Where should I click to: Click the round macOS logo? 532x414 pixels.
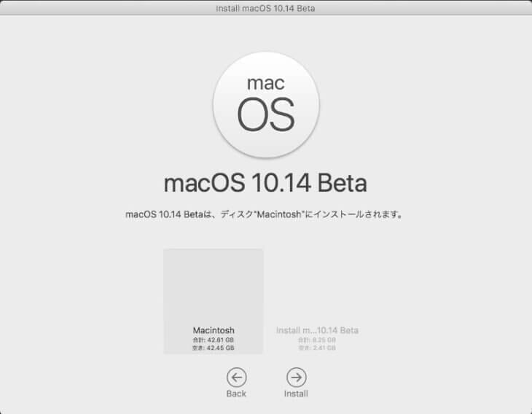tap(266, 104)
